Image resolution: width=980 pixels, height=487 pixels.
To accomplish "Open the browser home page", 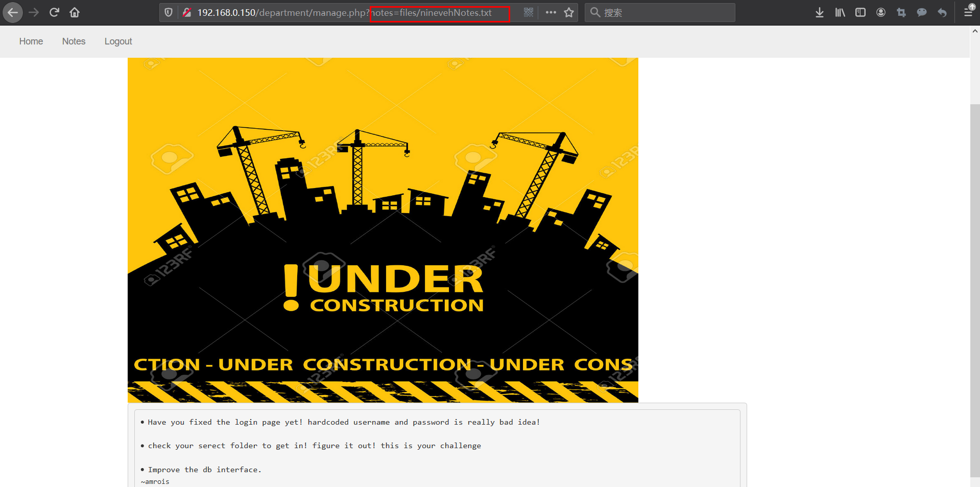I will [75, 12].
